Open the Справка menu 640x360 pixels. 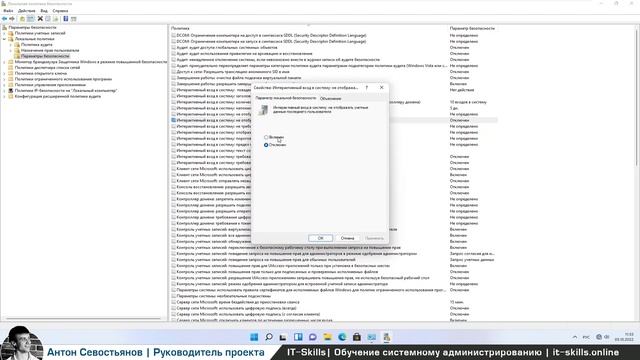coord(60,11)
